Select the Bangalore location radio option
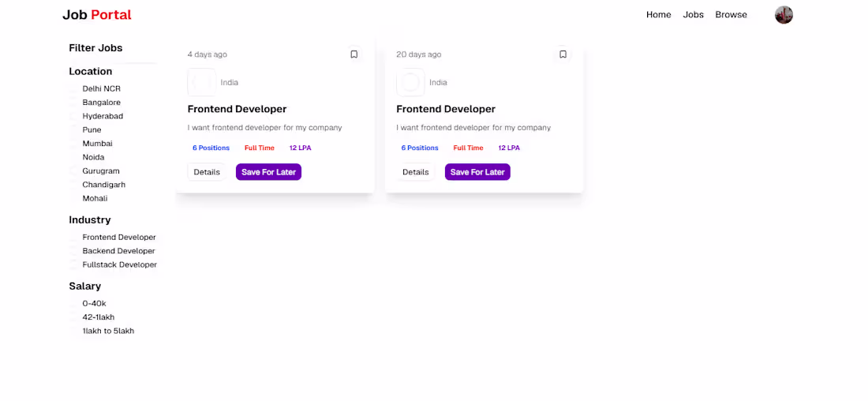Viewport: 868px width, 401px height. [73, 103]
